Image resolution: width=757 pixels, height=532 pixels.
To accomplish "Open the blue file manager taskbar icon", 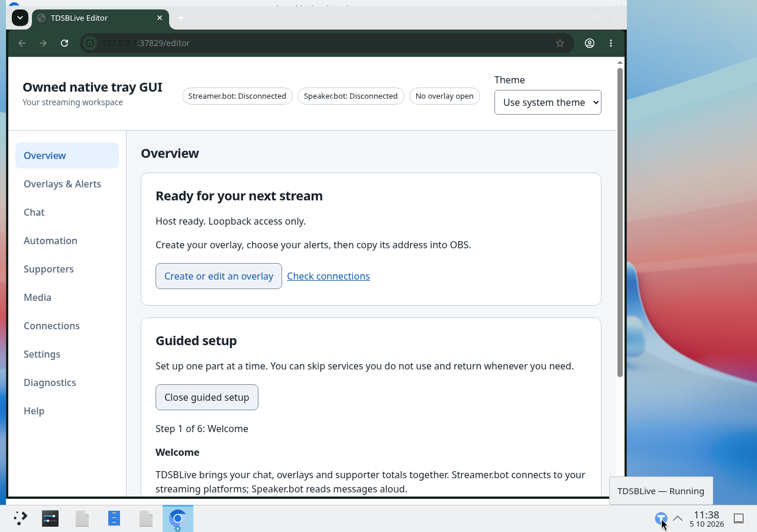I will pyautogui.click(x=114, y=518).
